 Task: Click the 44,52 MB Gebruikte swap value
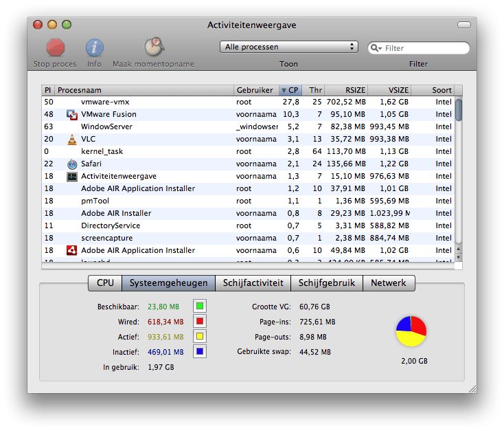pyautogui.click(x=315, y=352)
